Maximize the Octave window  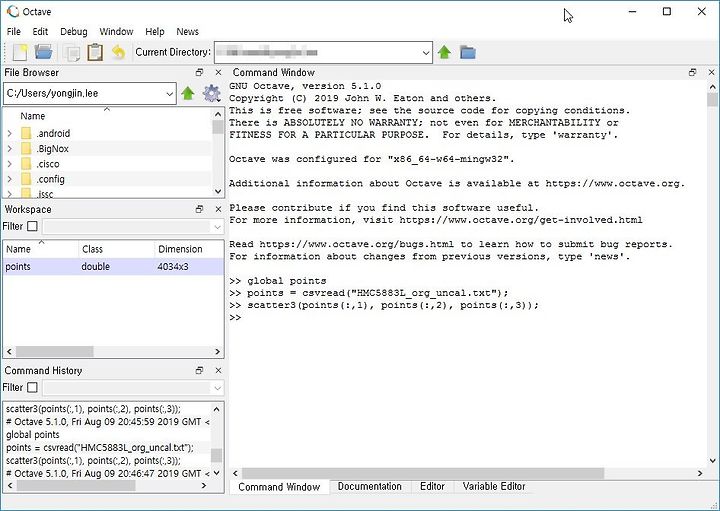pyautogui.click(x=667, y=11)
